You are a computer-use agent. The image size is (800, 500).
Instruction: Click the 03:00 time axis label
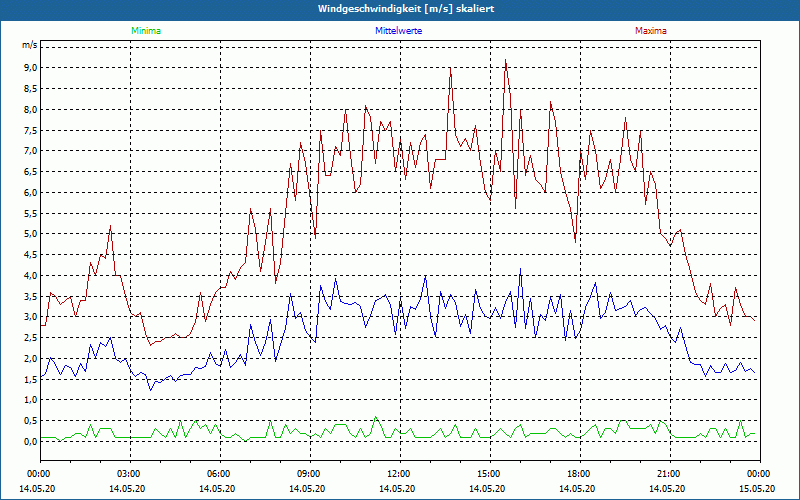(x=131, y=474)
